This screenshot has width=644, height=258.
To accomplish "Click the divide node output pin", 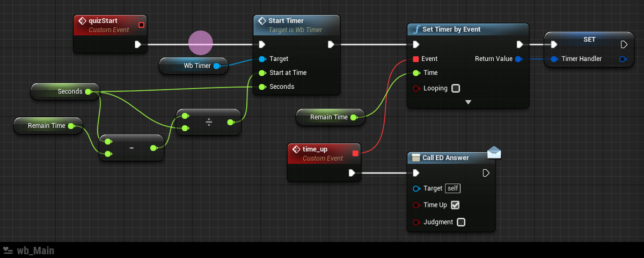I will pyautogui.click(x=231, y=123).
